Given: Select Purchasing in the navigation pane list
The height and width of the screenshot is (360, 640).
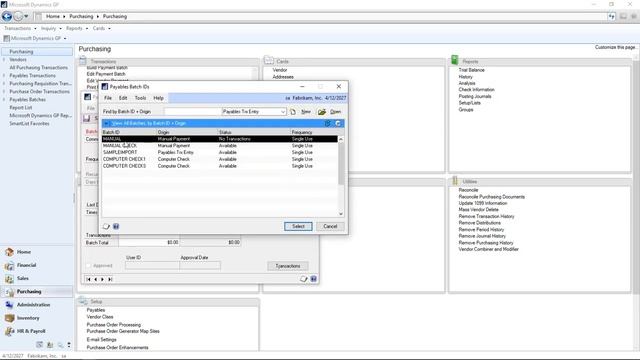Looking at the screenshot, I should [37, 52].
